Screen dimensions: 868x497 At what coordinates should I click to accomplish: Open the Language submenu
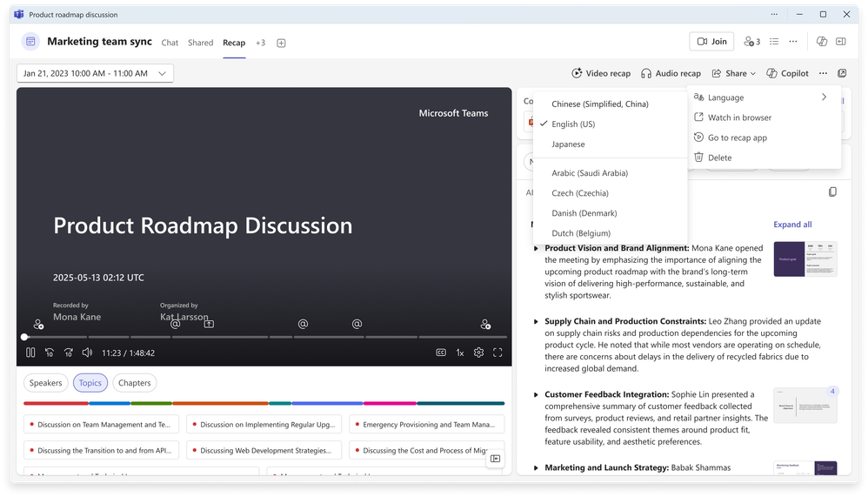(764, 97)
